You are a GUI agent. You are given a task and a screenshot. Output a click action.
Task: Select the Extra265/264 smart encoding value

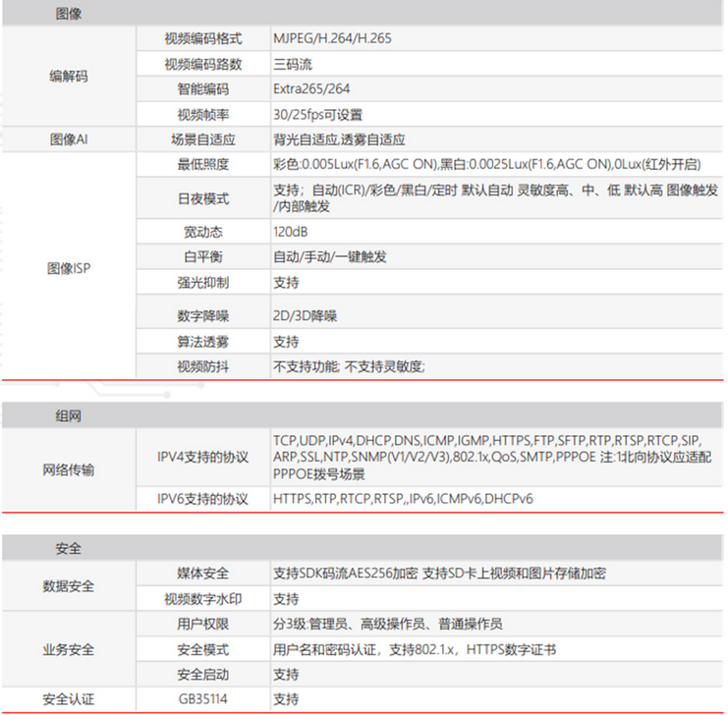pyautogui.click(x=312, y=89)
